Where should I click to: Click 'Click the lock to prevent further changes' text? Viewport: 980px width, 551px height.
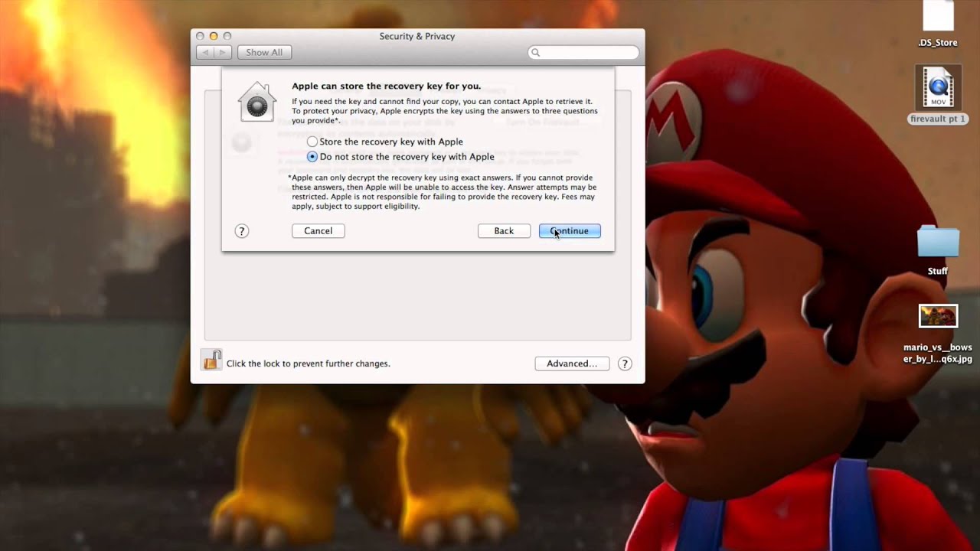(309, 364)
